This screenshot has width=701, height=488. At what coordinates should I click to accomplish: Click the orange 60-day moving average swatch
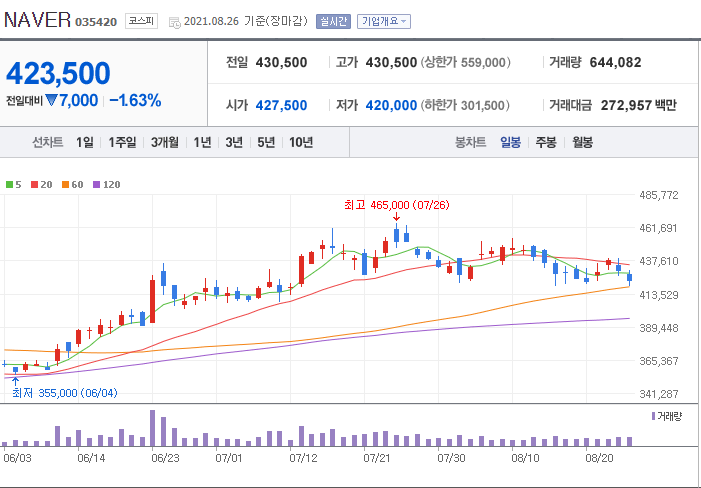[65, 185]
